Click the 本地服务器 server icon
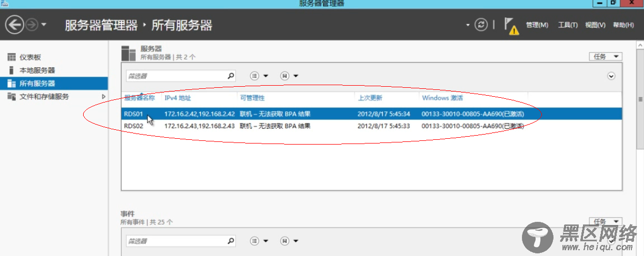The image size is (644, 256). click(11, 70)
